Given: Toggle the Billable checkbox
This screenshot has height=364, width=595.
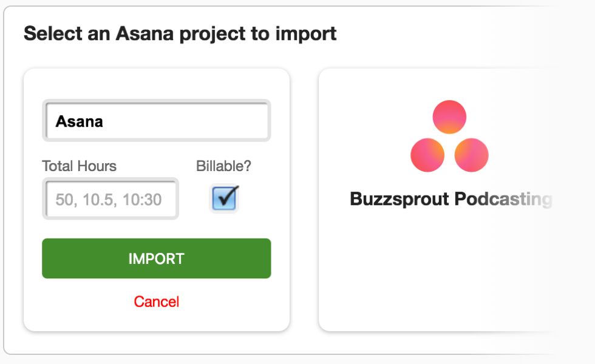Looking at the screenshot, I should pos(224,198).
